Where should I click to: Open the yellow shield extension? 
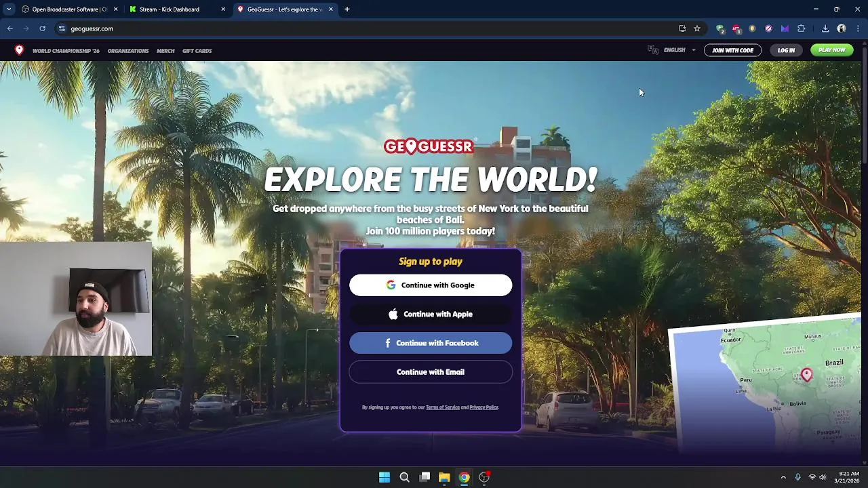(x=752, y=28)
